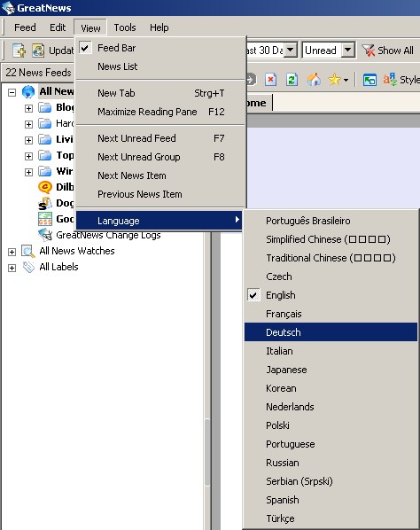
Task: Select Français language
Action: click(331, 314)
